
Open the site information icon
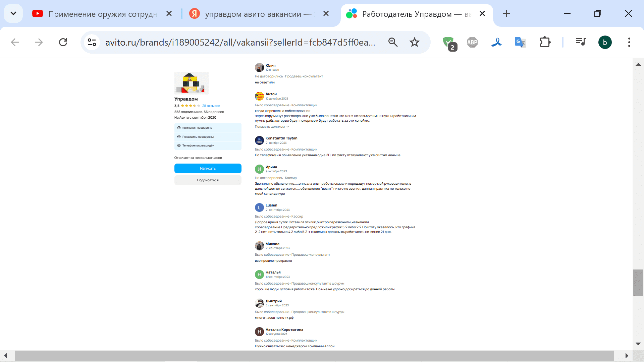click(92, 42)
